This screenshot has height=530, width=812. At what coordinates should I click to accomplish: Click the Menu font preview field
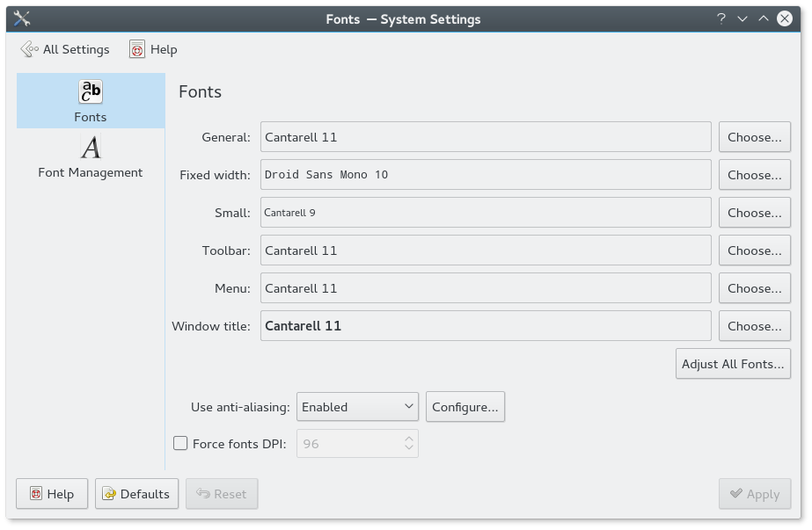click(486, 288)
